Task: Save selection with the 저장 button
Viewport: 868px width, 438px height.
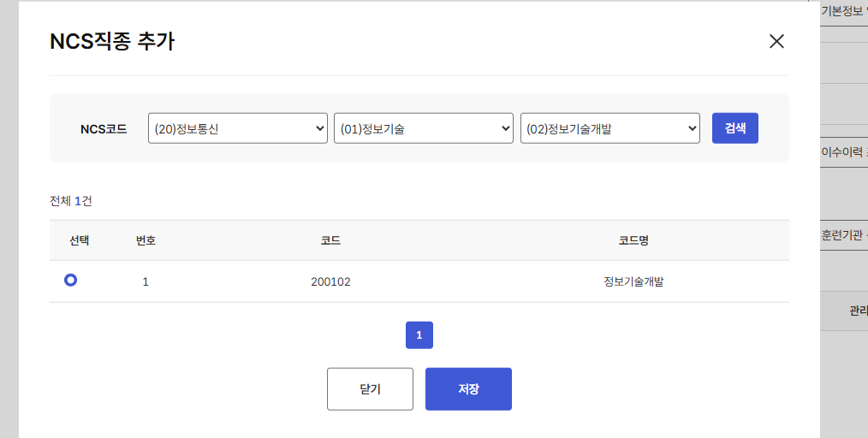Action: 468,388
